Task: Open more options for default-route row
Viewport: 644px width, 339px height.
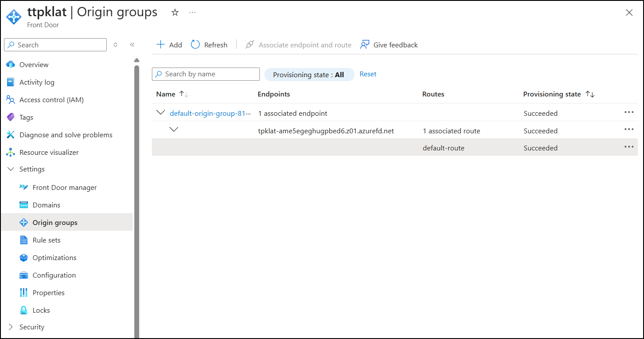Action: click(629, 147)
